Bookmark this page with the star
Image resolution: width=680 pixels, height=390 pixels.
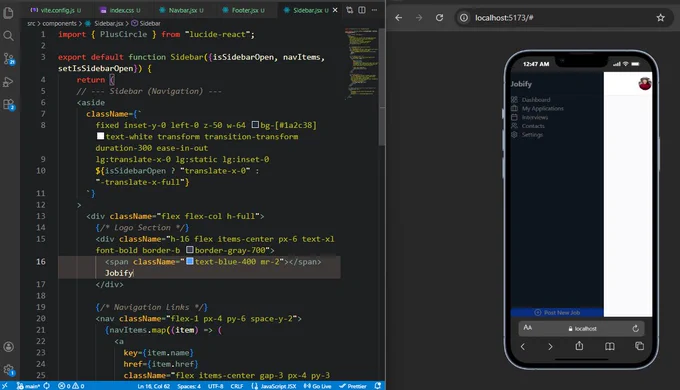(660, 18)
